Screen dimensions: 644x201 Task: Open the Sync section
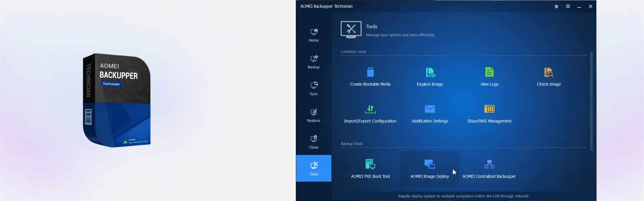[314, 88]
